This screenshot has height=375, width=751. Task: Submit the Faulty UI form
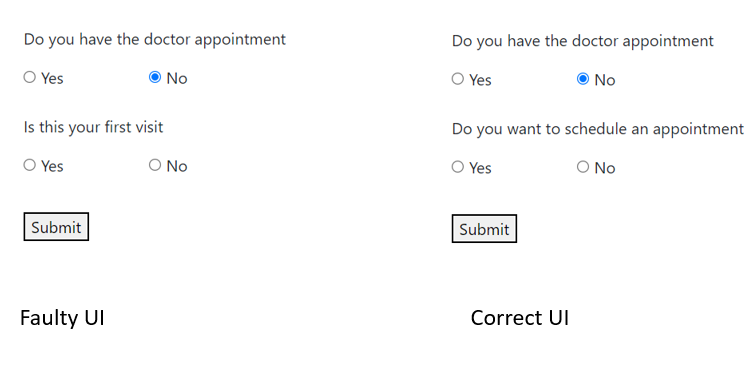(x=56, y=227)
